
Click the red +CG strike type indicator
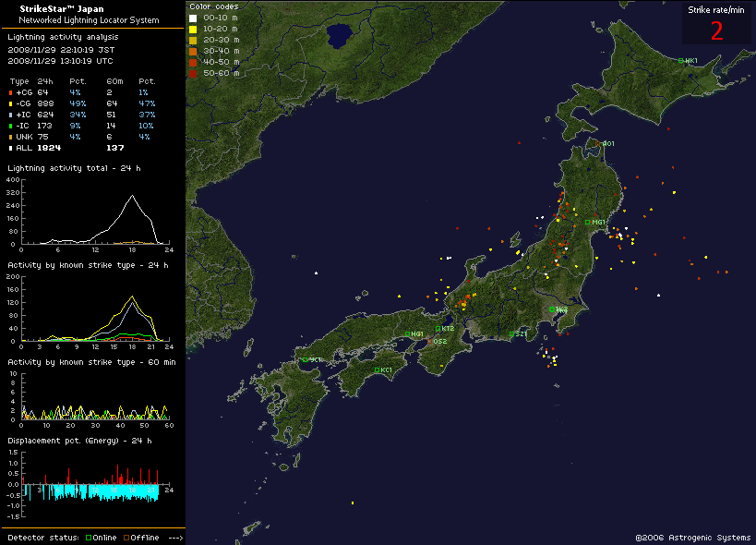pos(11,92)
